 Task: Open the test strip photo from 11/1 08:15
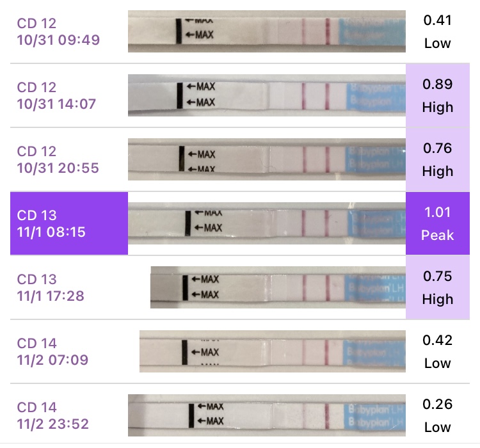(267, 223)
